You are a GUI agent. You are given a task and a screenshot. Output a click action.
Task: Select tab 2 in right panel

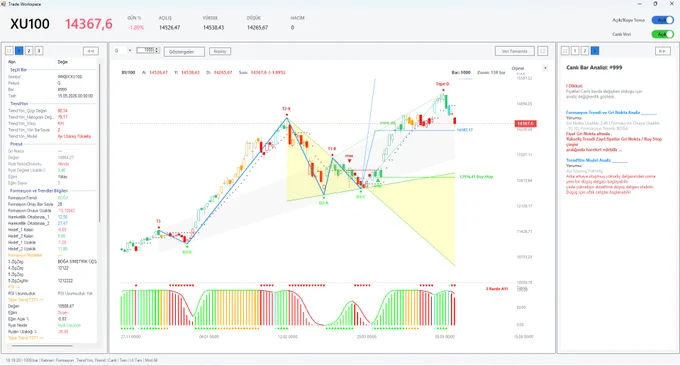click(585, 51)
